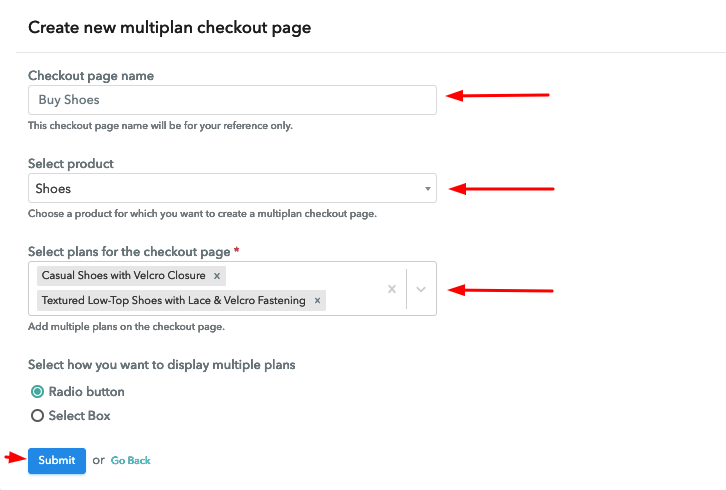This screenshot has width=726, height=490.
Task: Open the Select product dropdown arrow
Action: click(x=428, y=188)
